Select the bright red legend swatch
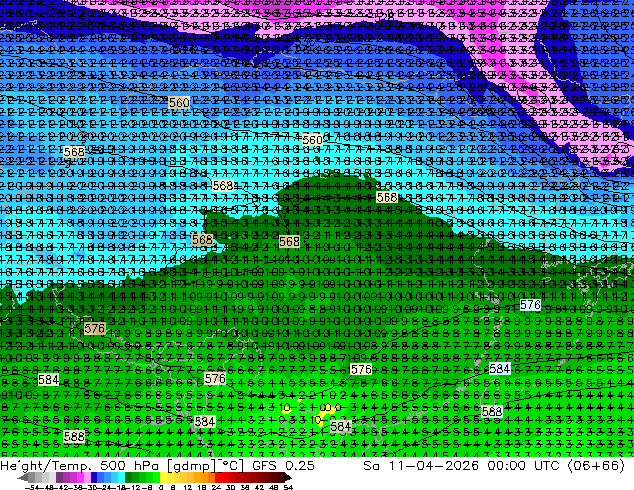Viewport: 634px width, 490px height. pos(218,477)
